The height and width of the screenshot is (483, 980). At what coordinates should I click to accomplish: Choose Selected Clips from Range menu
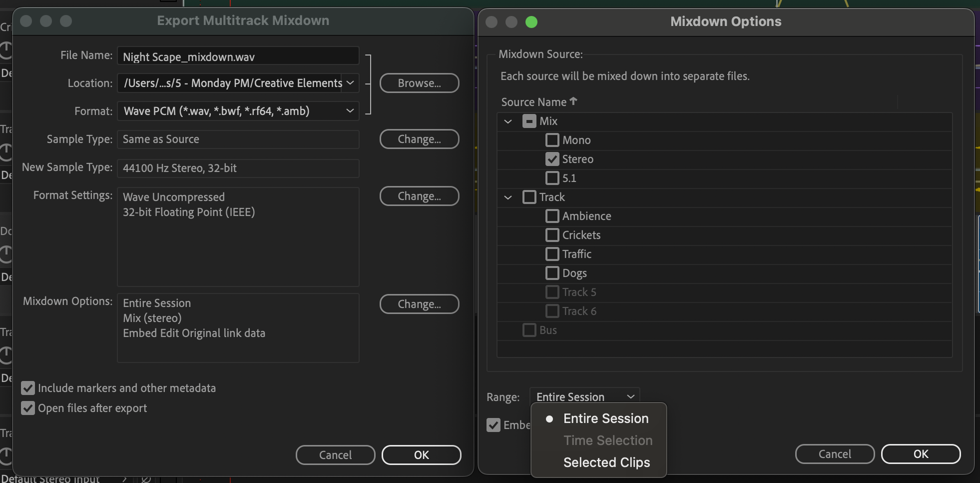click(606, 462)
